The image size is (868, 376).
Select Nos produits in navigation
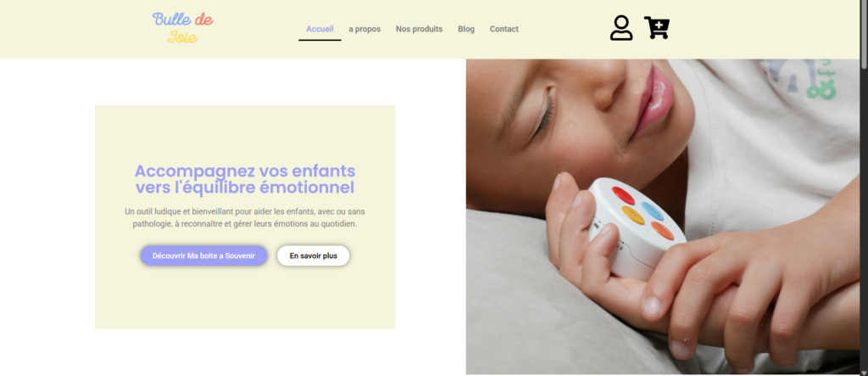[419, 29]
